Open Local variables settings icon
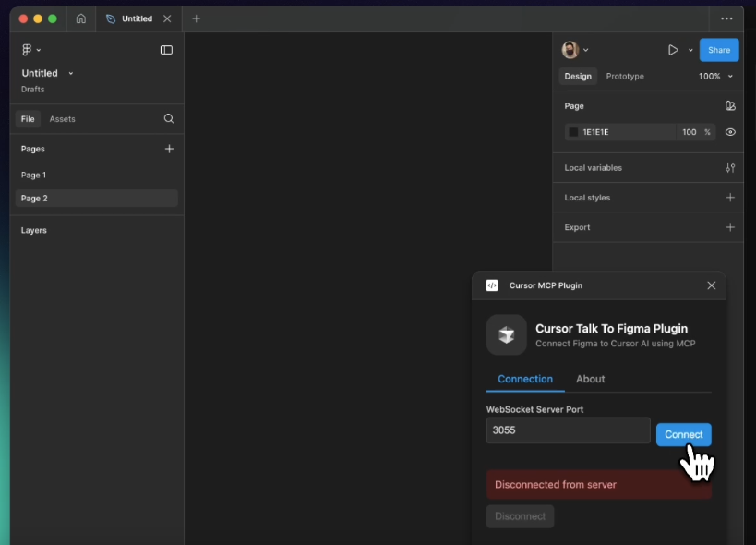Viewport: 756px width, 545px height. coord(730,168)
